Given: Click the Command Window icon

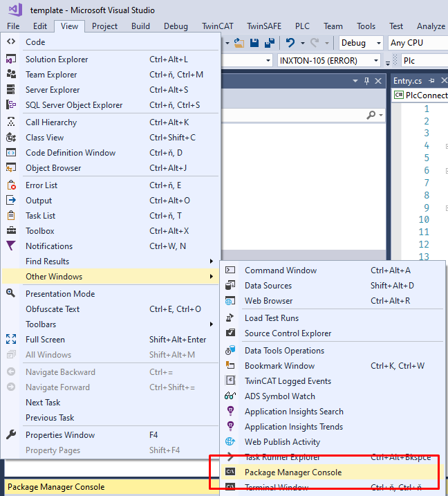Looking at the screenshot, I should click(230, 270).
